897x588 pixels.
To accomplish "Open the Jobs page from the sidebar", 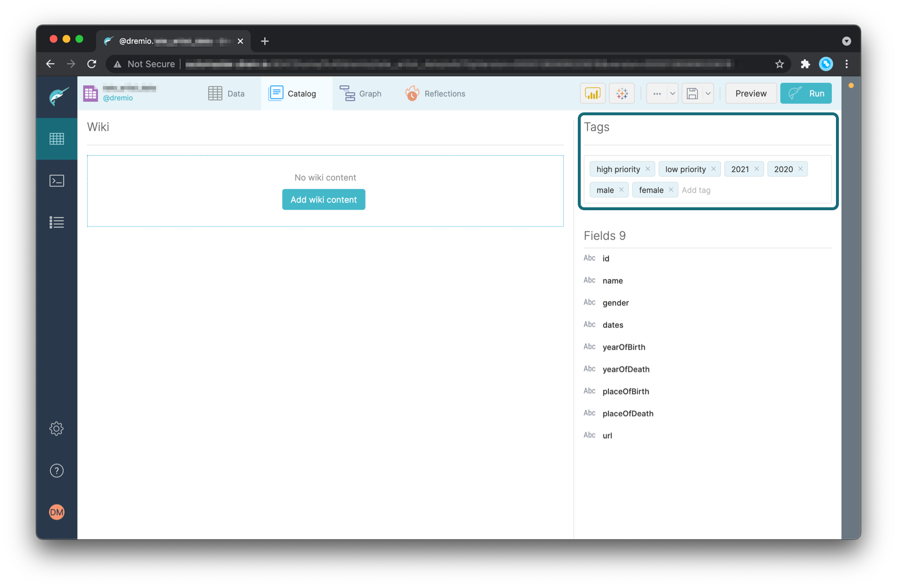I will [x=57, y=222].
